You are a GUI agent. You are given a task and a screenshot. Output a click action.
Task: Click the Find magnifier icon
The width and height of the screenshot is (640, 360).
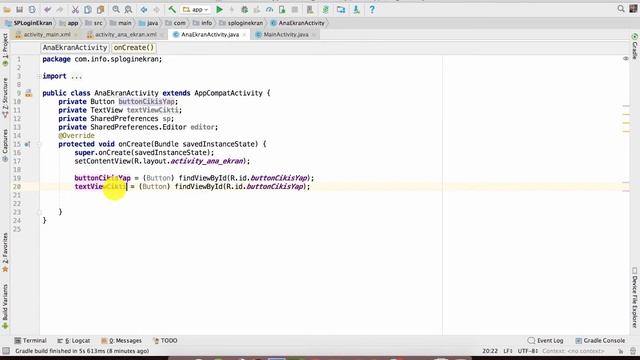[116, 9]
